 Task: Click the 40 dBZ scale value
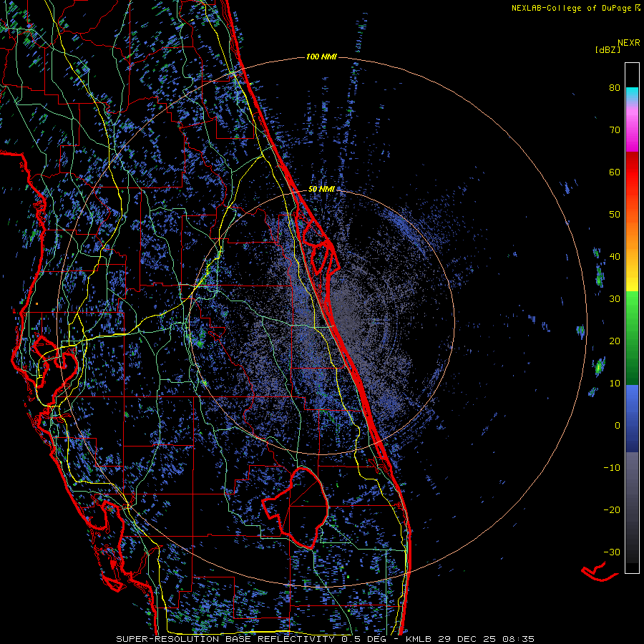[615, 256]
